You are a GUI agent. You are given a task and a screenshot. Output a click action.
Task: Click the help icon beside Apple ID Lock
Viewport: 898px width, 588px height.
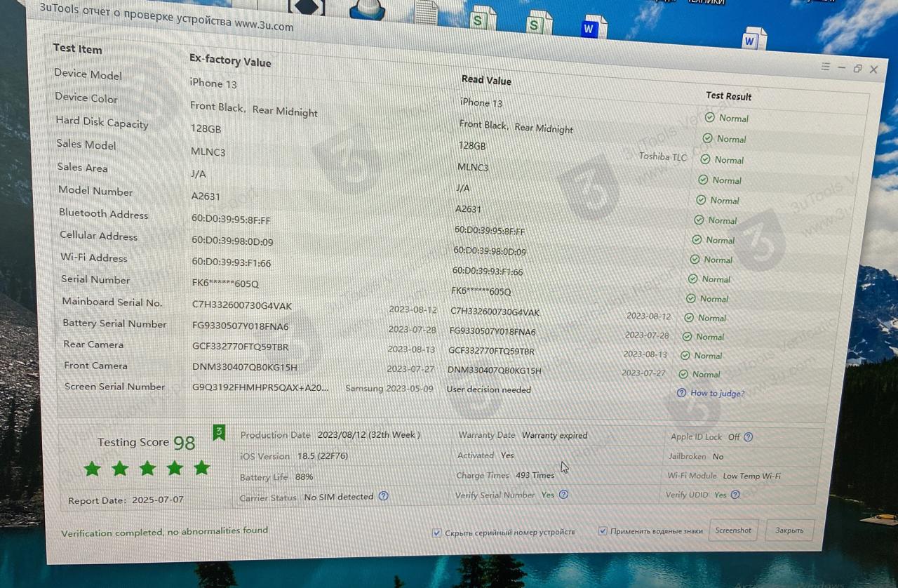(749, 436)
